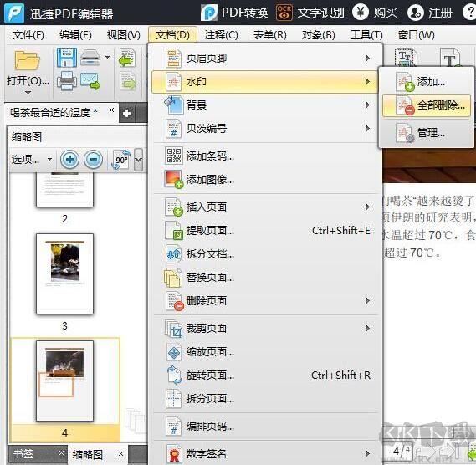Viewport: 476px width, 465px height.
Task: Open the 窗口(W) menu
Action: (x=417, y=35)
